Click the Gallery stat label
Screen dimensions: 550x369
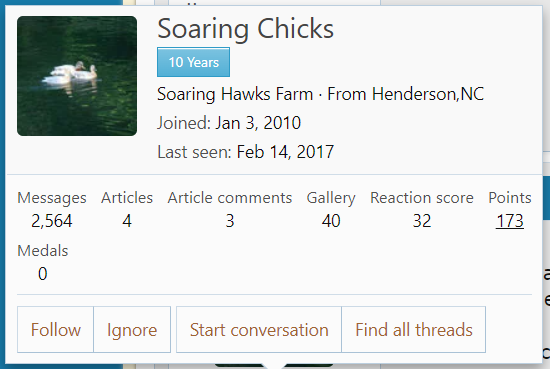[x=331, y=198]
